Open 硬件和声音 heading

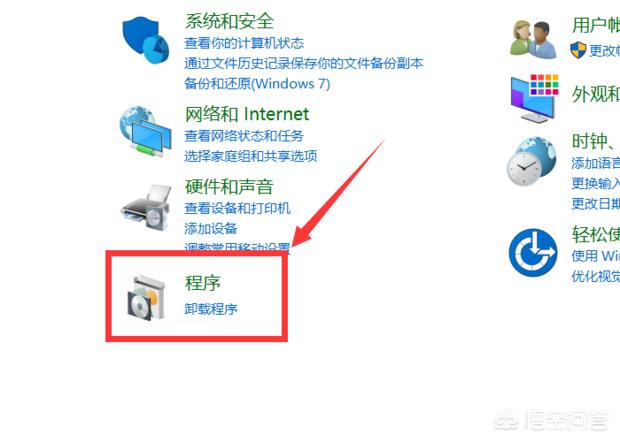click(x=229, y=187)
